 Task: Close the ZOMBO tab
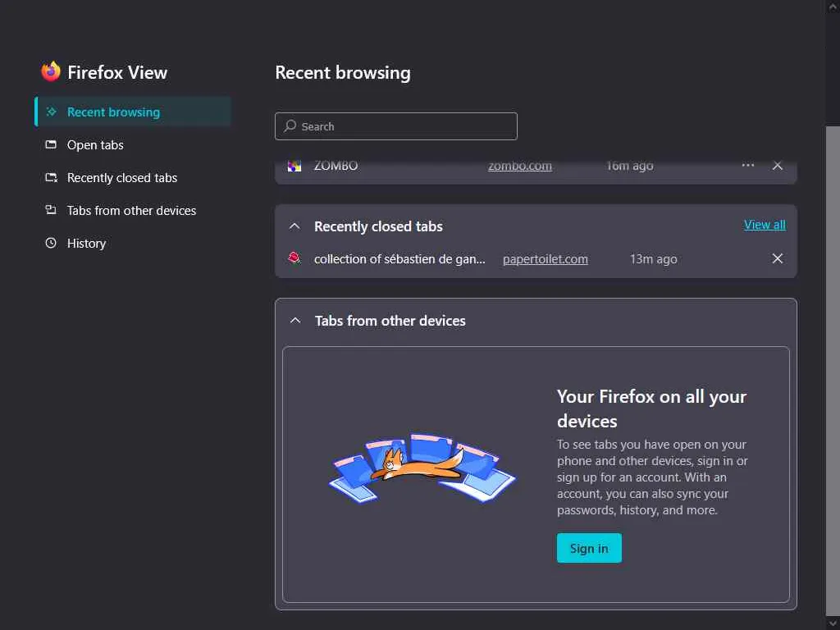click(x=778, y=166)
